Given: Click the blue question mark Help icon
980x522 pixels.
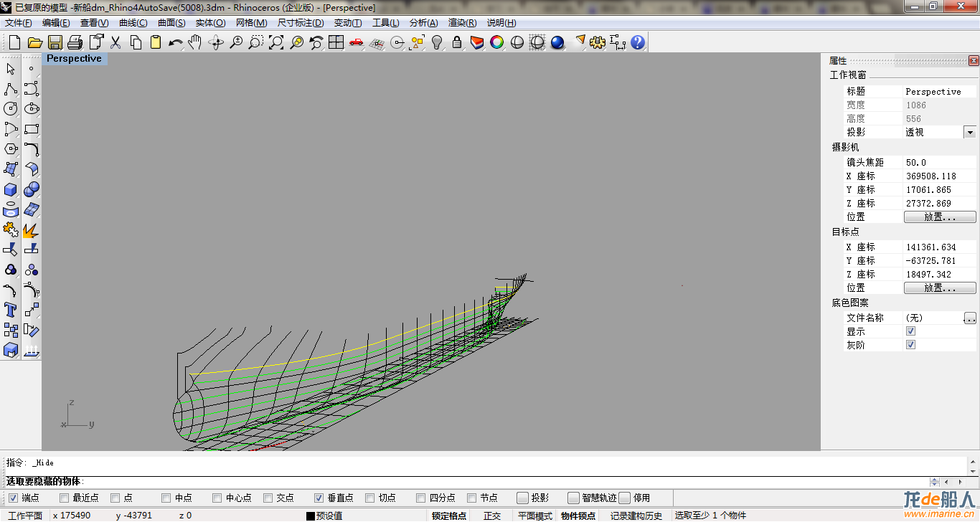Looking at the screenshot, I should [638, 42].
